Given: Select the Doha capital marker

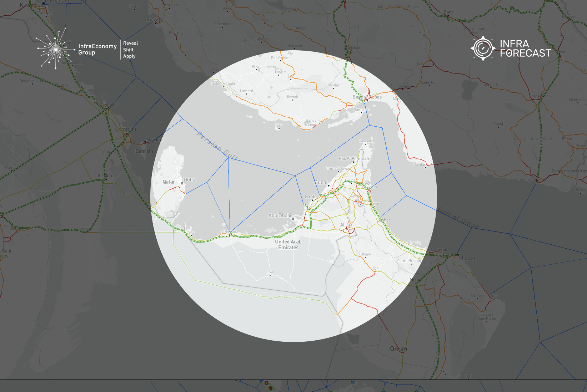Looking at the screenshot, I should [182, 183].
